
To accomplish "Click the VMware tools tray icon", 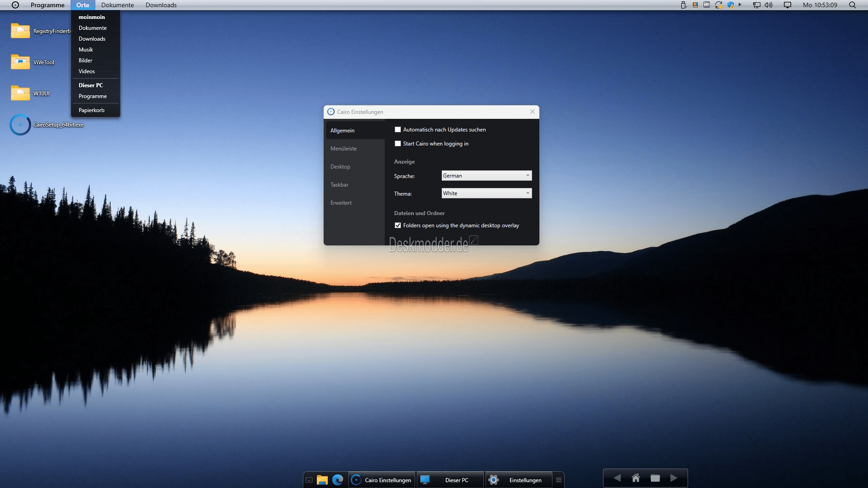I will tap(707, 5).
